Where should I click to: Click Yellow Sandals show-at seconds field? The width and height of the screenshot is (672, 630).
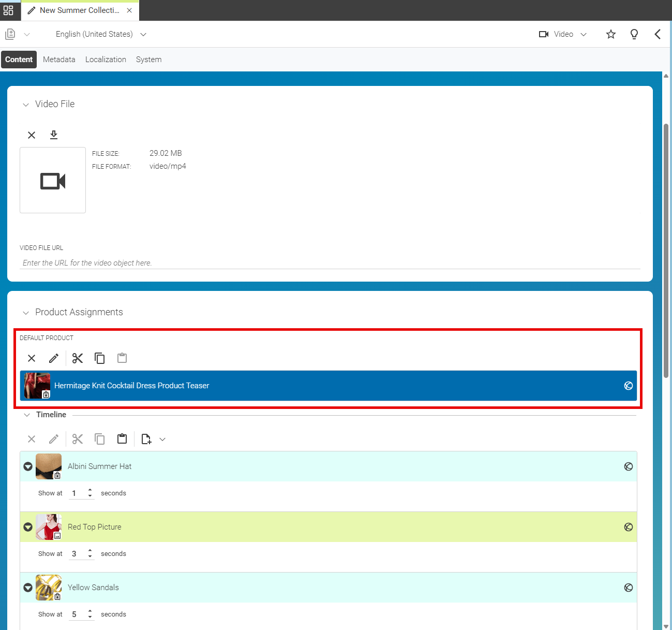[78, 614]
